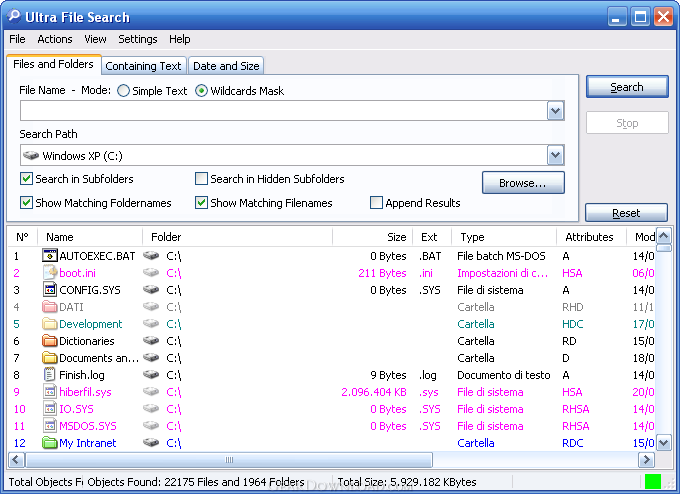Sort results by Ext column header

[x=432, y=237]
